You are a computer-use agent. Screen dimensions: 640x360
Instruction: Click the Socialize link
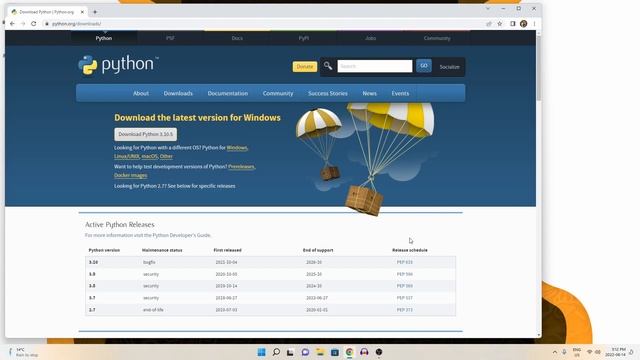(x=449, y=67)
